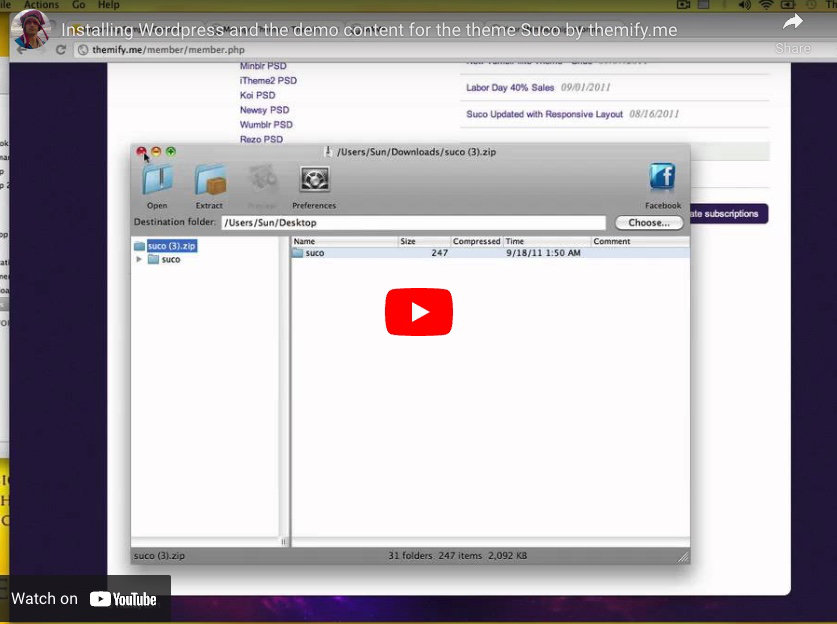Open the Actions menu
Image resolution: width=837 pixels, height=624 pixels.
click(x=41, y=5)
